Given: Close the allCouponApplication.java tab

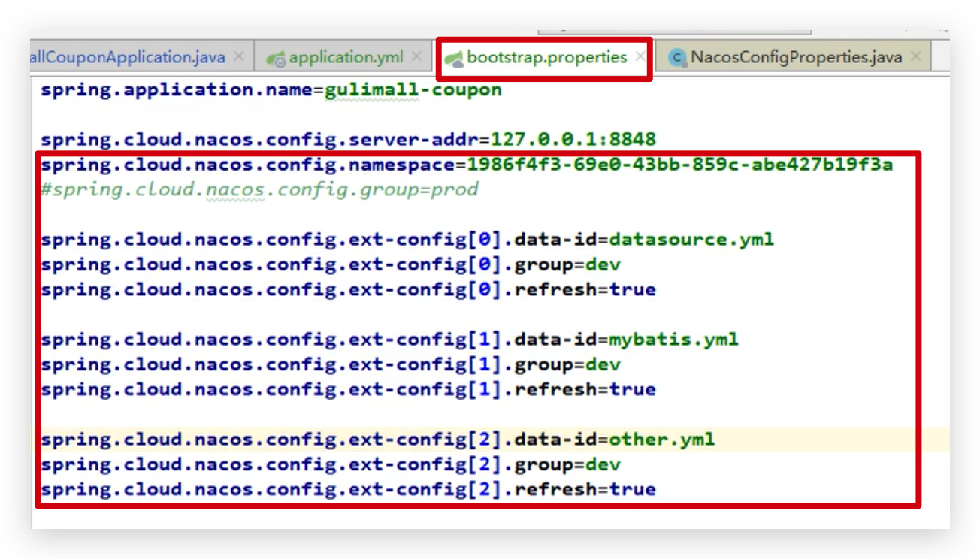Looking at the screenshot, I should point(239,57).
